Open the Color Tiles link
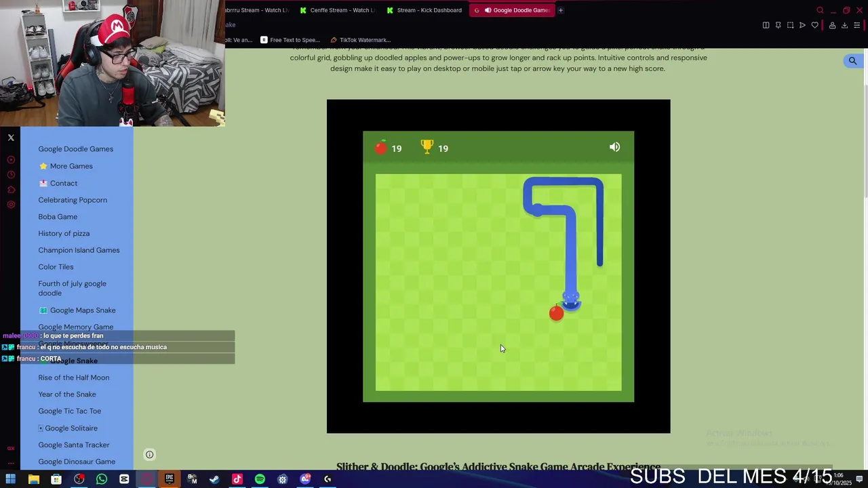This screenshot has height=488, width=868. click(56, 267)
